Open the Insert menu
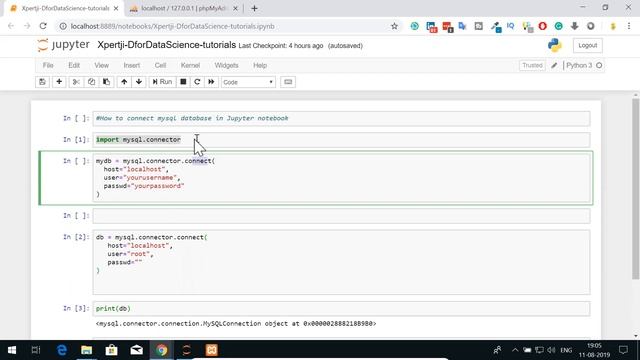The height and width of the screenshot is (360, 640). click(x=131, y=65)
